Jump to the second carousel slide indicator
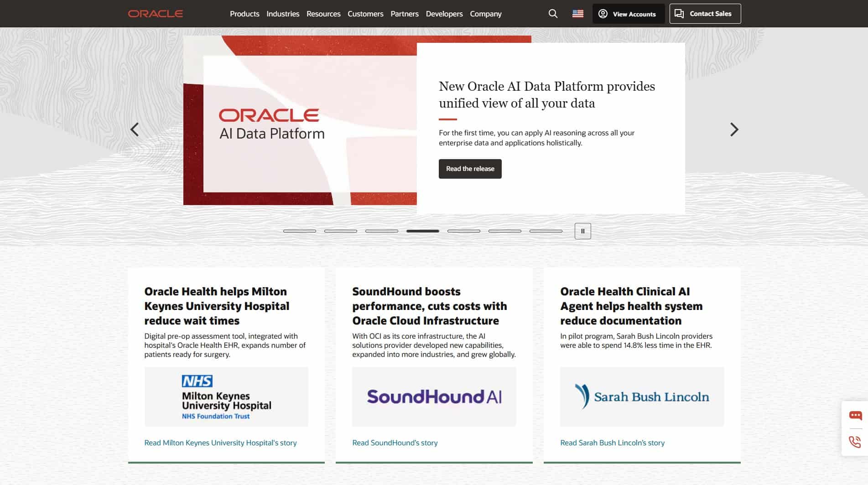Viewport: 868px width, 485px height. pyautogui.click(x=340, y=231)
